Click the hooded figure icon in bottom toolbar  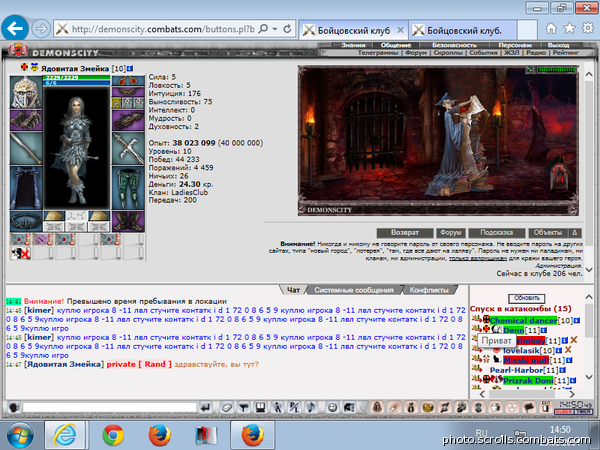(x=377, y=407)
